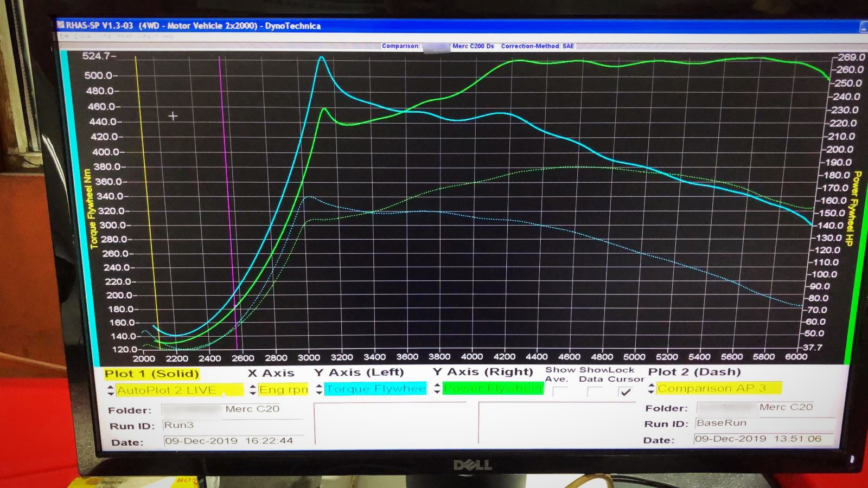
Task: Click the Run3 Run ID field
Action: [x=233, y=425]
